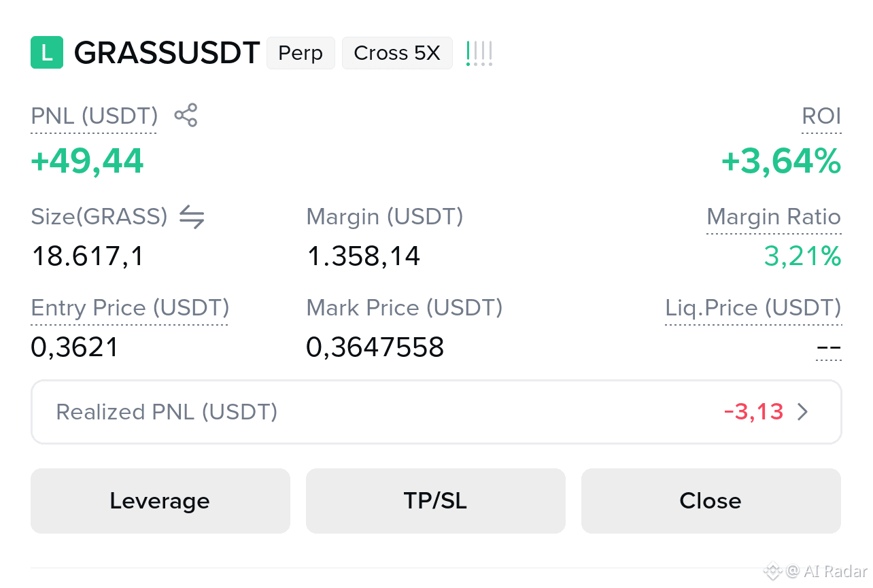Click the Binance watermark logo icon

[x=772, y=571]
